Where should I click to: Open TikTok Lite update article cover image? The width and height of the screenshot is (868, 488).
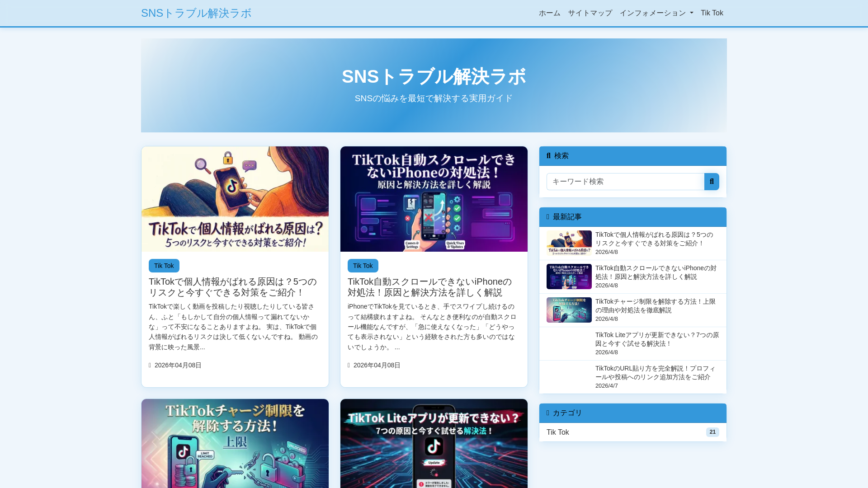[434, 443]
